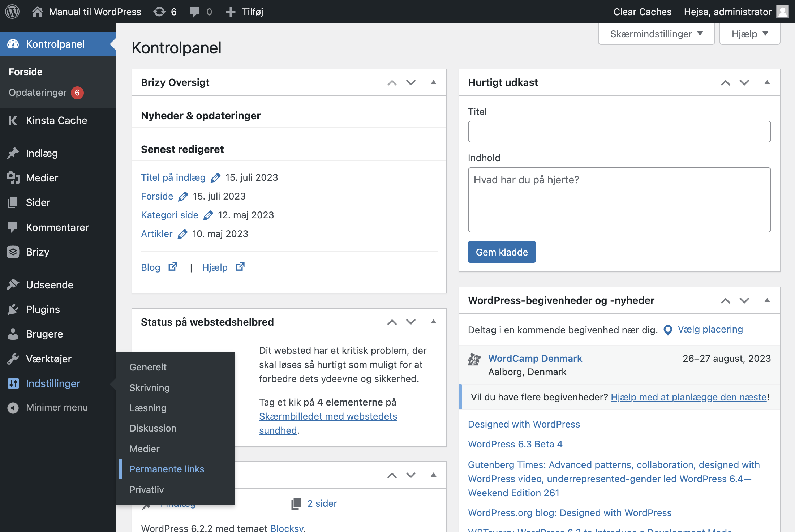Select Permanente links in the submenu
The width and height of the screenshot is (795, 532).
[167, 469]
